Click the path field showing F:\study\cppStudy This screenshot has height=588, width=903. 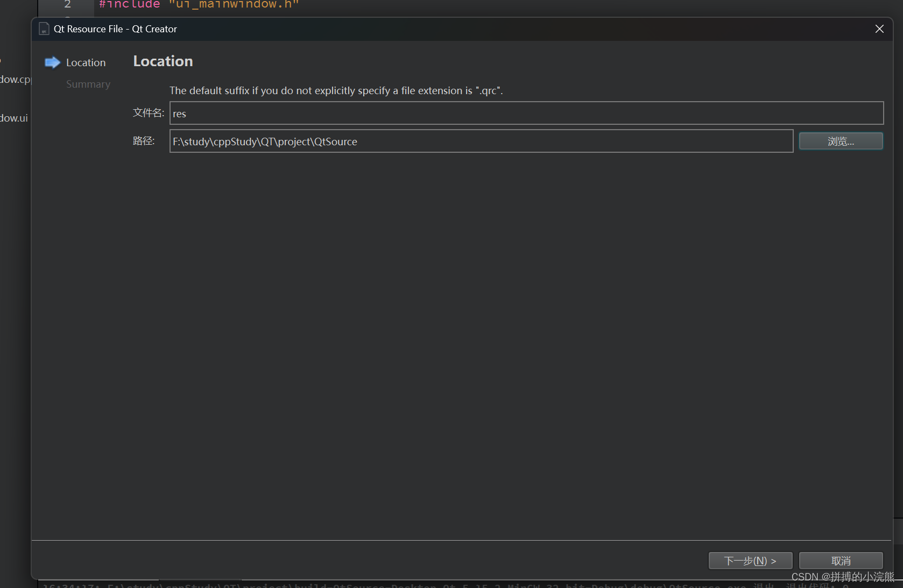[x=481, y=141]
